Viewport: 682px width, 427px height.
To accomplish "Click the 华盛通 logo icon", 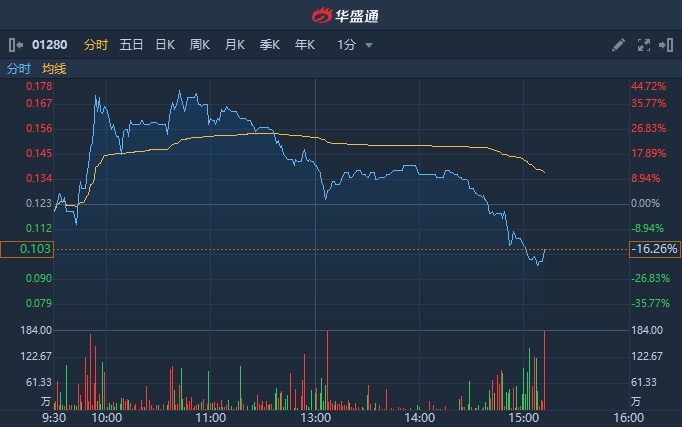I will [322, 16].
